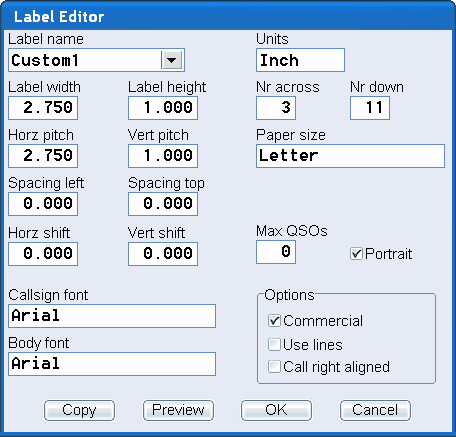Enable Call right aligned checkbox
The height and width of the screenshot is (437, 456).
(x=274, y=366)
